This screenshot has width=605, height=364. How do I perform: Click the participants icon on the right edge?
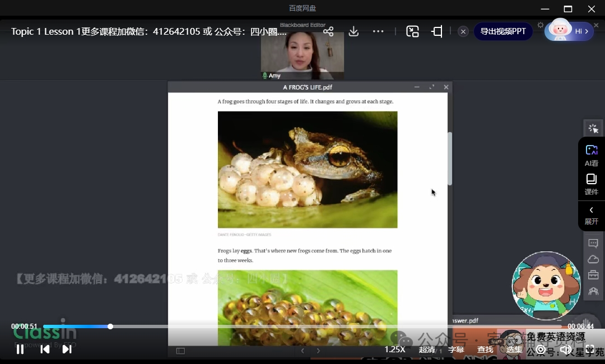tap(593, 291)
